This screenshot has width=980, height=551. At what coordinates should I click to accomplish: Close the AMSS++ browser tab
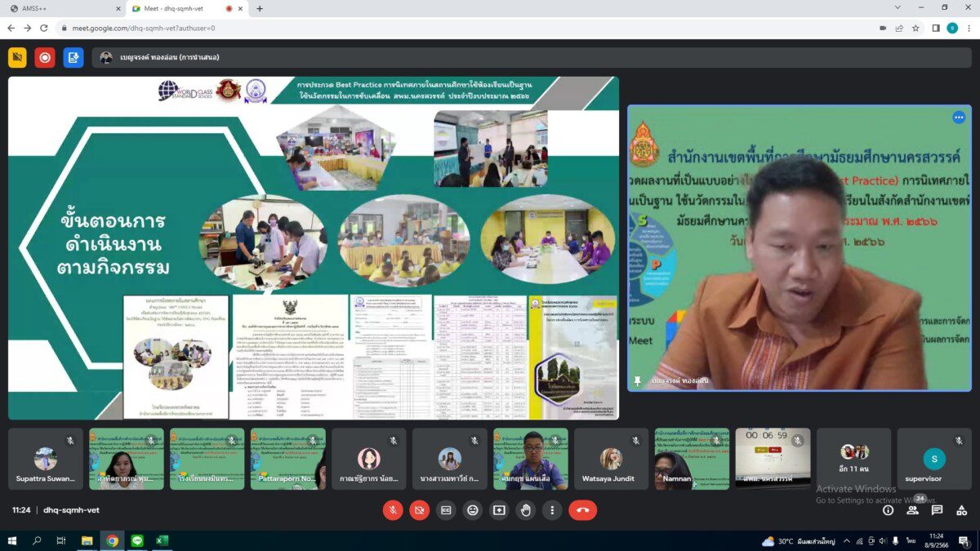[x=117, y=8]
